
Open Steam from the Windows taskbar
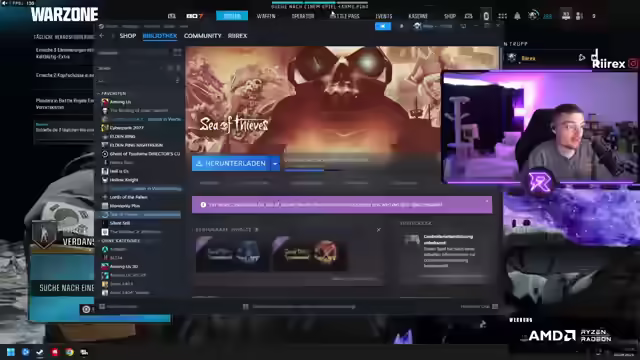click(x=40, y=352)
